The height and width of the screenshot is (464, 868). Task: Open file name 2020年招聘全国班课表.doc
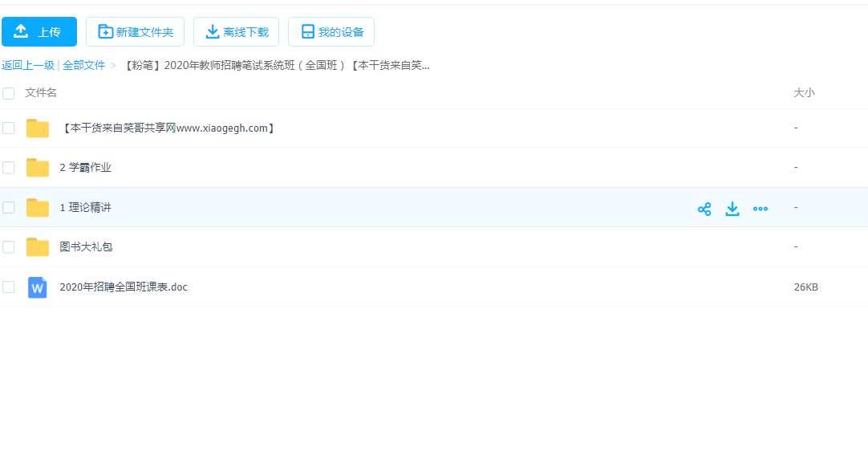(124, 287)
